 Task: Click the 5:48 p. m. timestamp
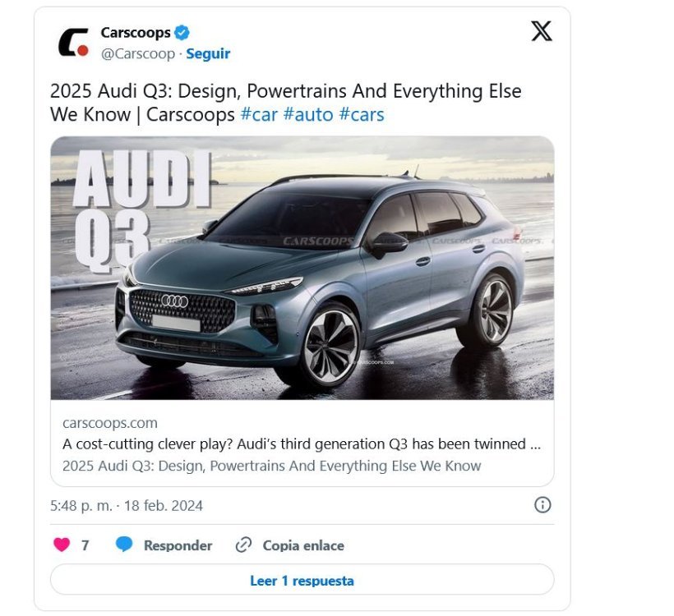81,506
